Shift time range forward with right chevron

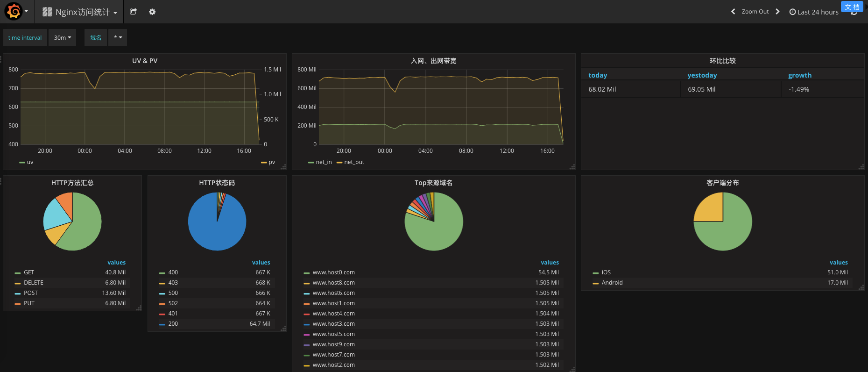point(777,12)
